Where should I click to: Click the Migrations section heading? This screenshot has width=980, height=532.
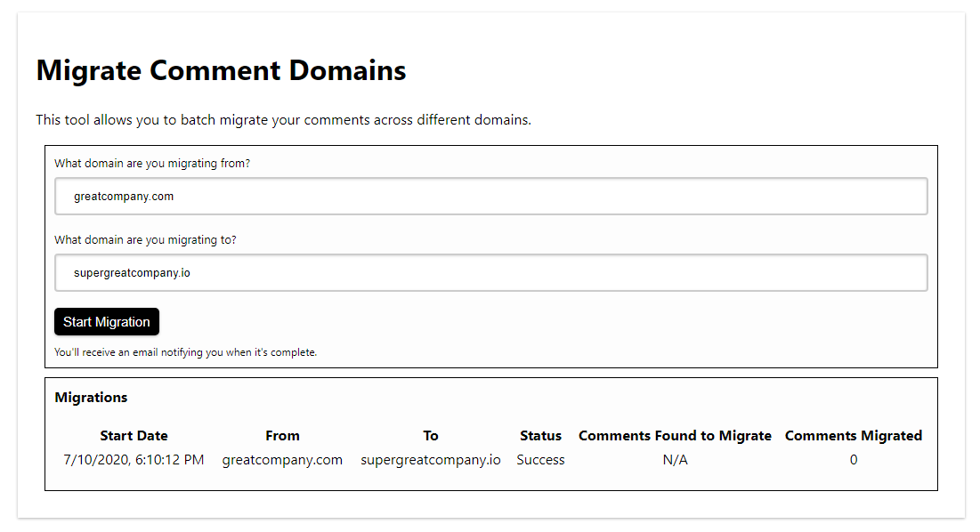[x=91, y=398]
